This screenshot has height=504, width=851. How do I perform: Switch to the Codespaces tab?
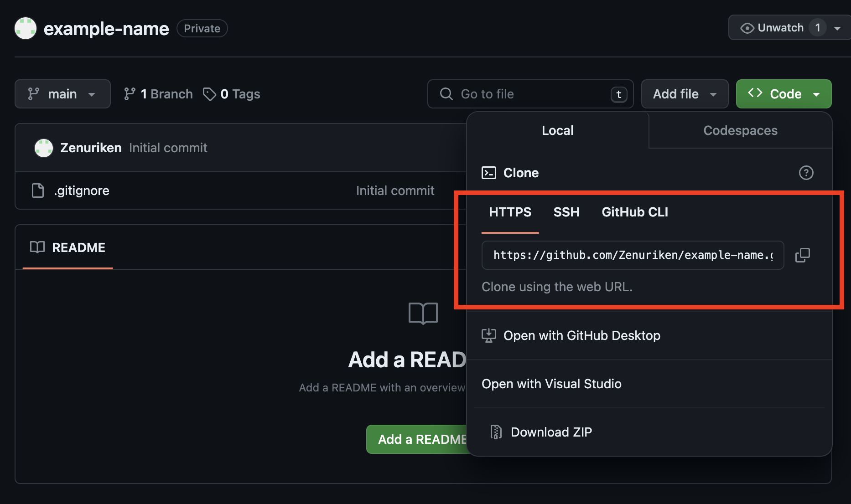tap(740, 130)
